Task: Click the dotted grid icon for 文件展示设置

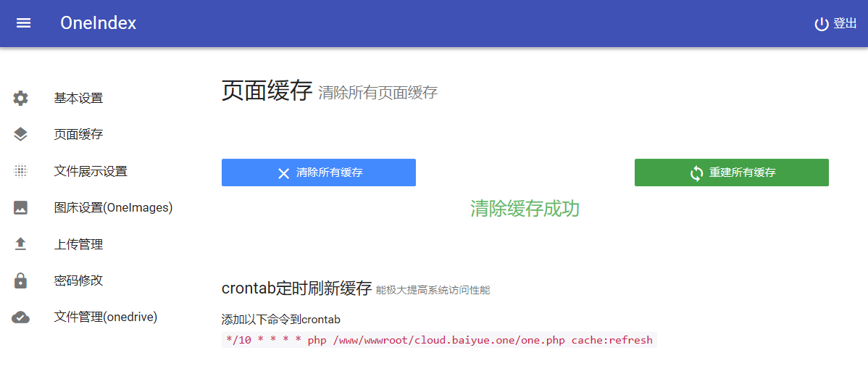Action: [x=20, y=171]
